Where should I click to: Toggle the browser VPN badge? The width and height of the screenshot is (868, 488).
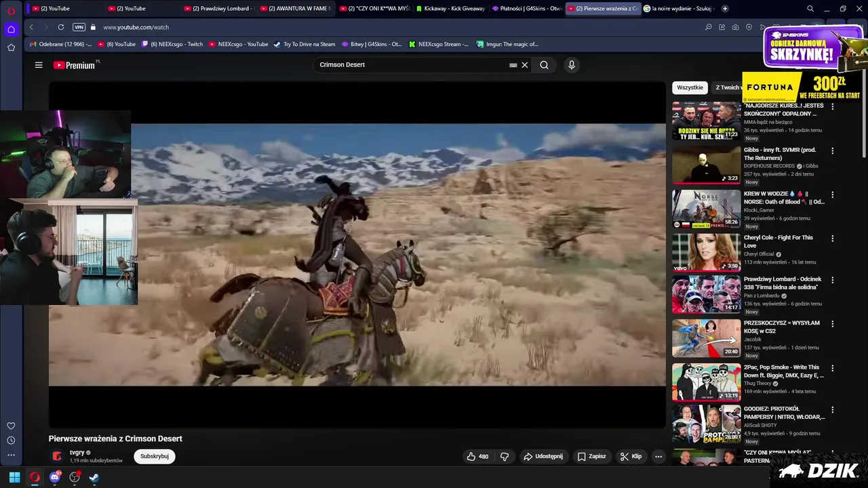[x=79, y=27]
